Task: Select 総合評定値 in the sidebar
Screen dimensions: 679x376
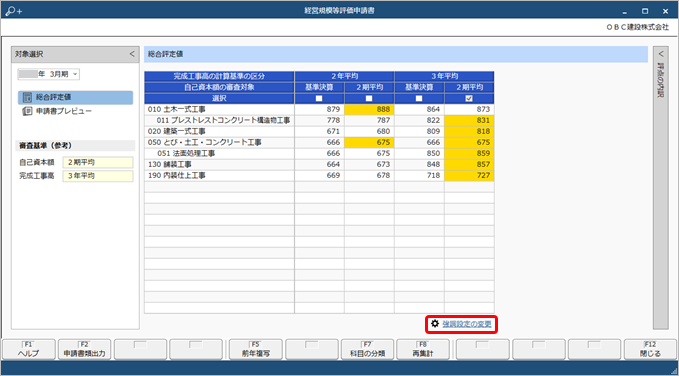Action: point(75,98)
